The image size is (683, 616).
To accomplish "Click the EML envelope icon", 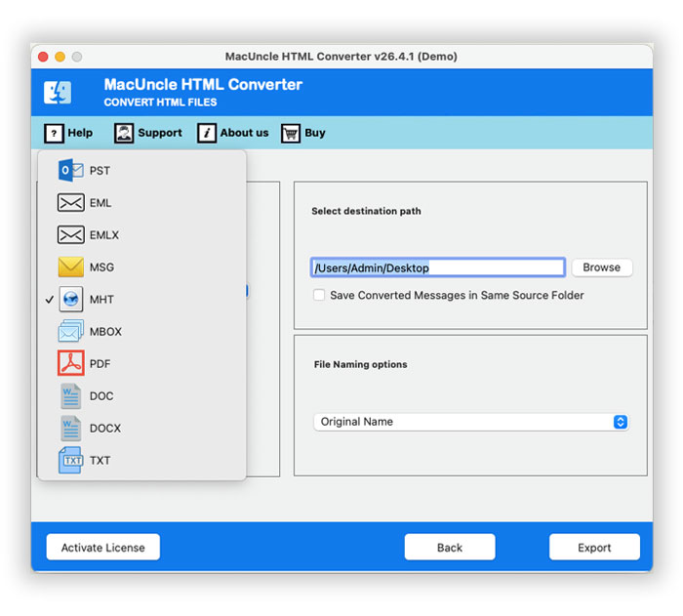I will 70,203.
